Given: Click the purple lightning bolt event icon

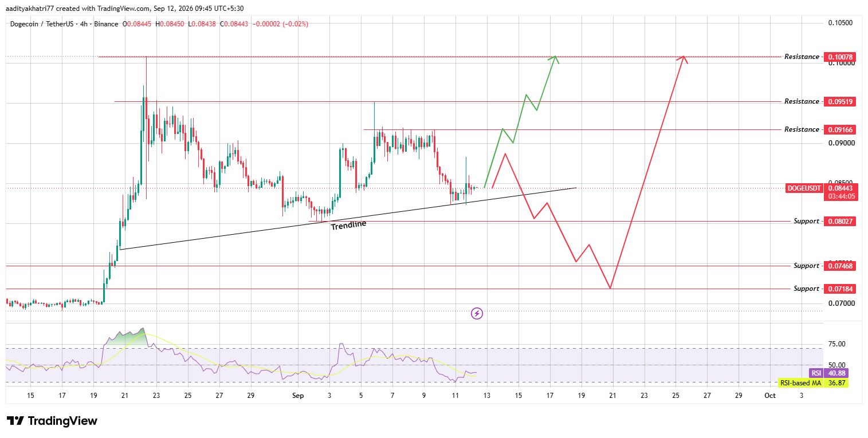Looking at the screenshot, I should click(477, 313).
